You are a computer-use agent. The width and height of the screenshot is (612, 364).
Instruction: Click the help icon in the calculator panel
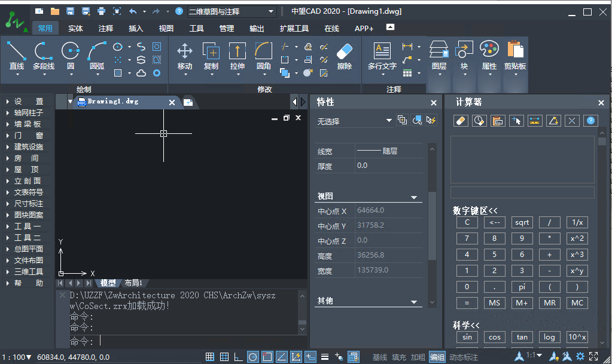pos(590,120)
